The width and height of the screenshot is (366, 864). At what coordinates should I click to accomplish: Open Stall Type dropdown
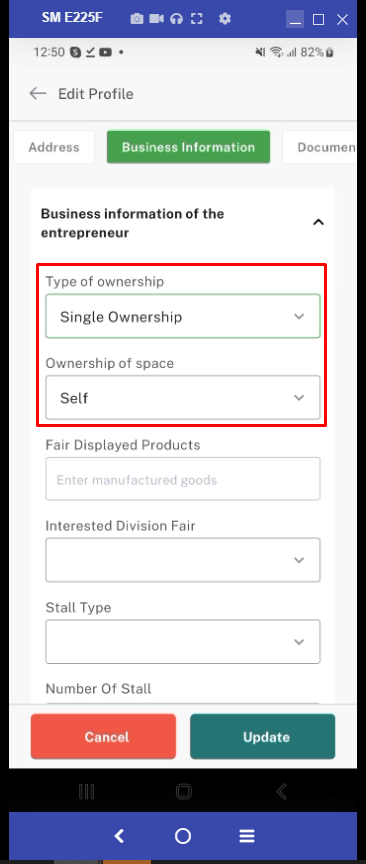point(183,641)
